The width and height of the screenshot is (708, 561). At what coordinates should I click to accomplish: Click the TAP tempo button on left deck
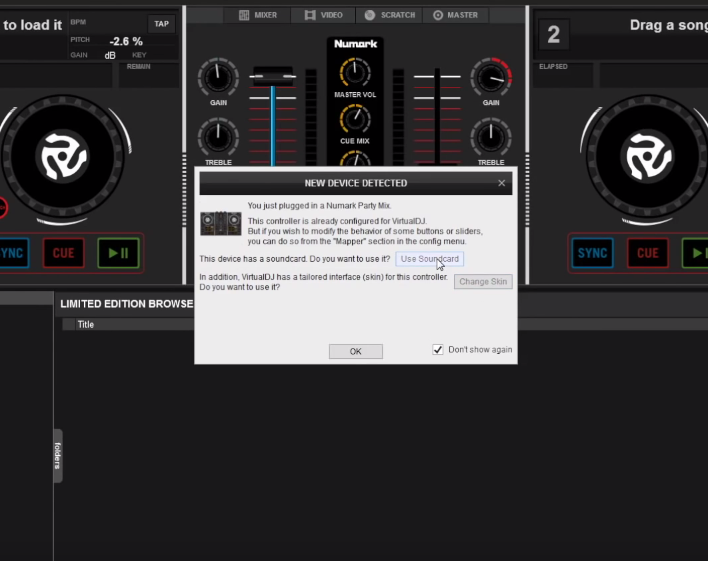[161, 24]
